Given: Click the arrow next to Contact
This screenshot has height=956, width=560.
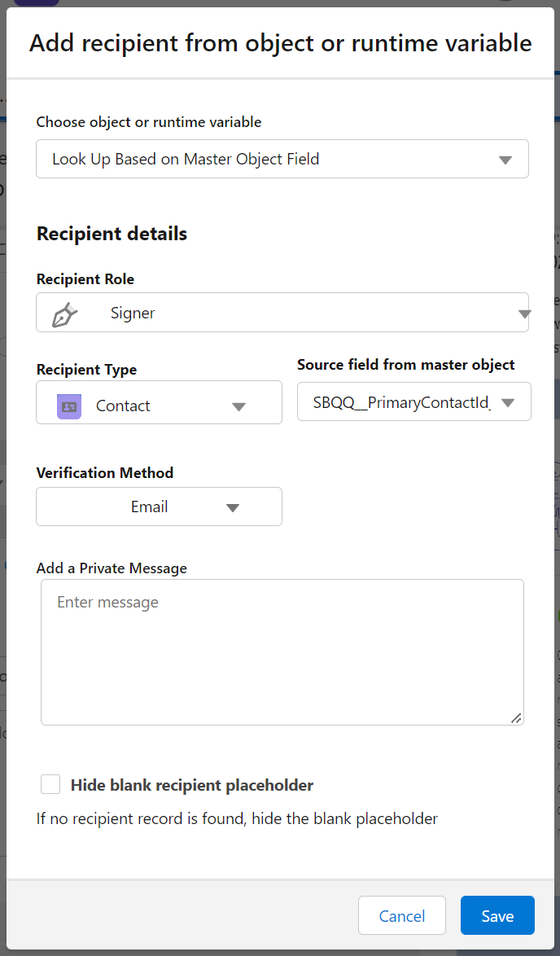Looking at the screenshot, I should coord(238,406).
